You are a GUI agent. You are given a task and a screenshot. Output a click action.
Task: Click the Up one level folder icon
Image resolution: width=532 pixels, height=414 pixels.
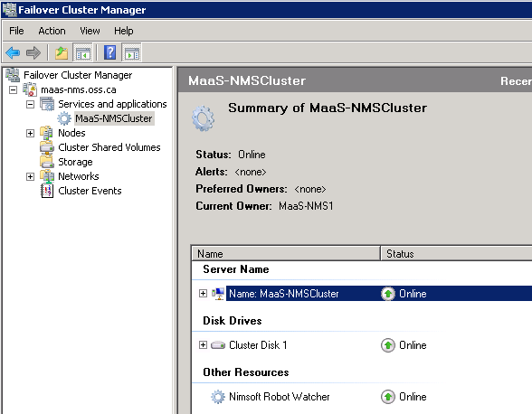click(62, 53)
